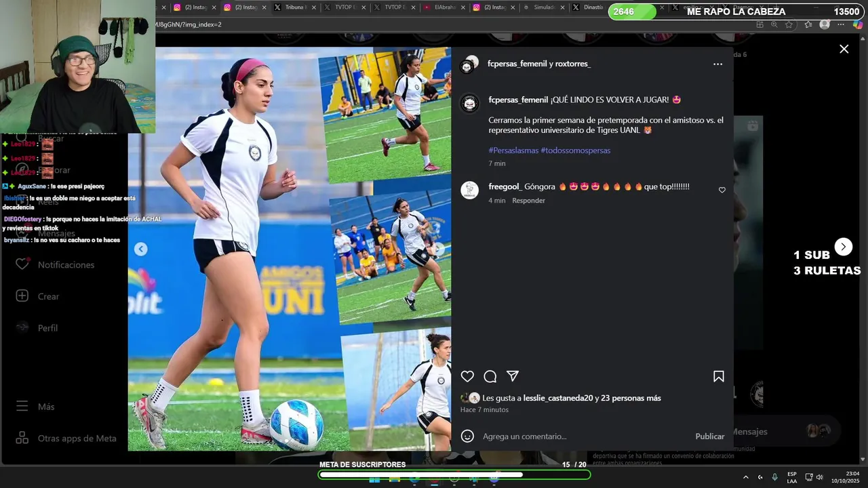Viewport: 868px width, 488px height.
Task: Click the 'Hace 7 minutos' timestamp
Action: click(x=484, y=409)
